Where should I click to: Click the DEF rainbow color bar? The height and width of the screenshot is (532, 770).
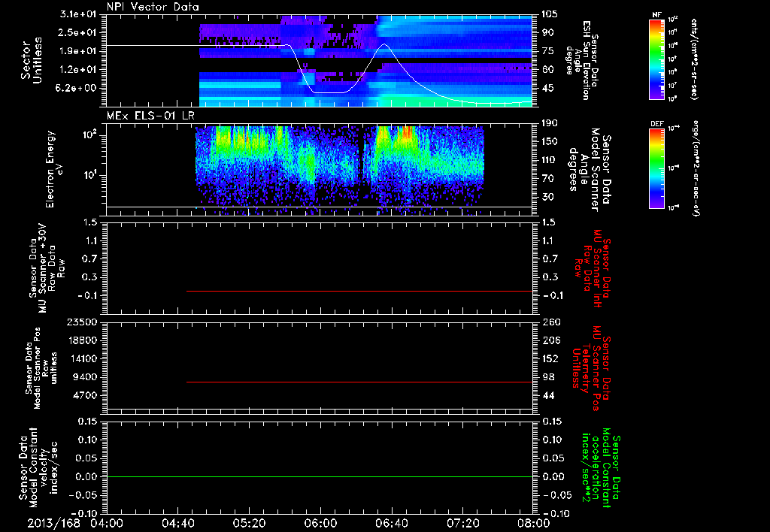[656, 169]
